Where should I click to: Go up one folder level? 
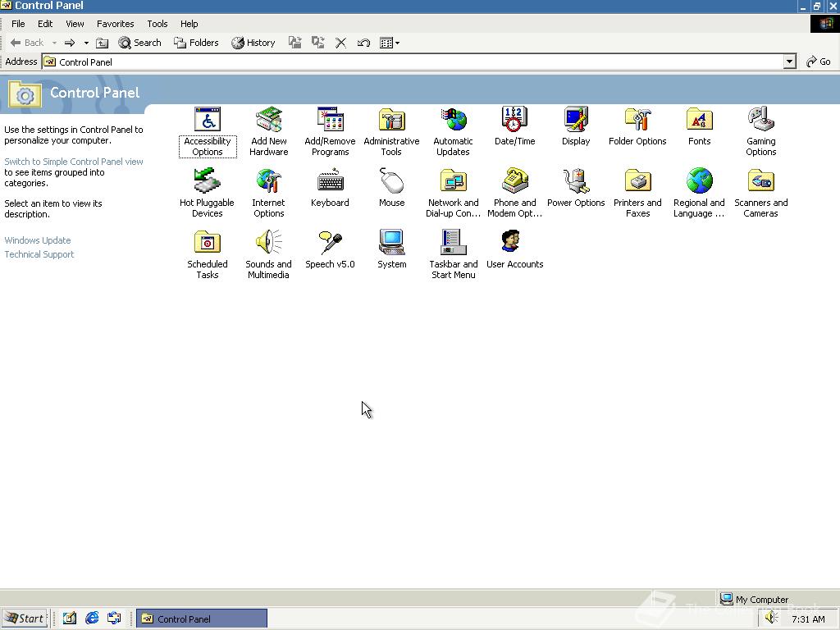(x=102, y=43)
